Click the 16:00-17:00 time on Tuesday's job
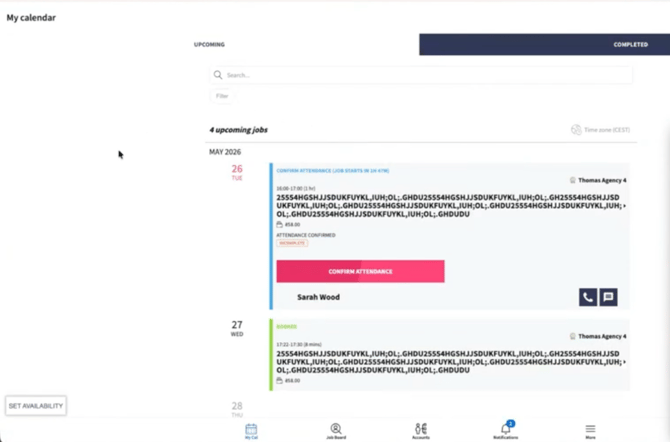 (x=296, y=189)
